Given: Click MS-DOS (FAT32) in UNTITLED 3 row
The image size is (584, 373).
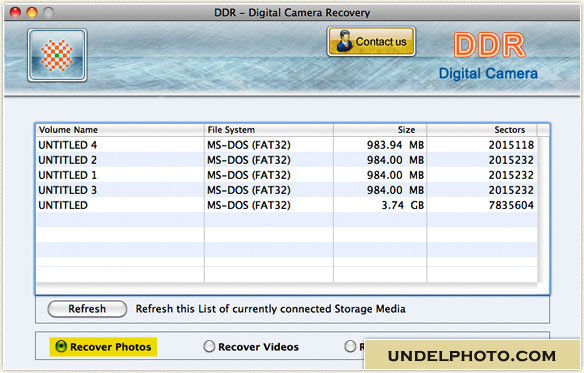Looking at the screenshot, I should pyautogui.click(x=249, y=190).
